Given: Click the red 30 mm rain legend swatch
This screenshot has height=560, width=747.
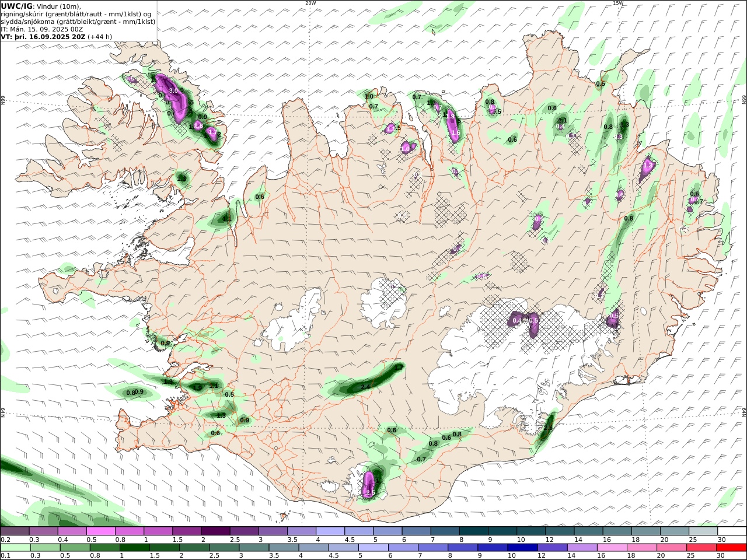Looking at the screenshot, I should 732,548.
